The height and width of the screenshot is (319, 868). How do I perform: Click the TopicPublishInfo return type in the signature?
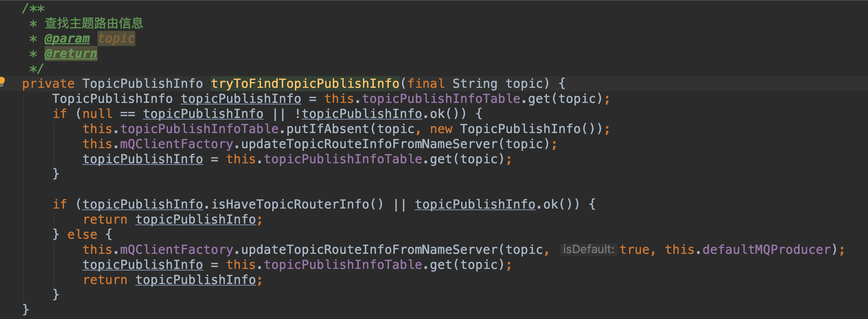pyautogui.click(x=142, y=84)
